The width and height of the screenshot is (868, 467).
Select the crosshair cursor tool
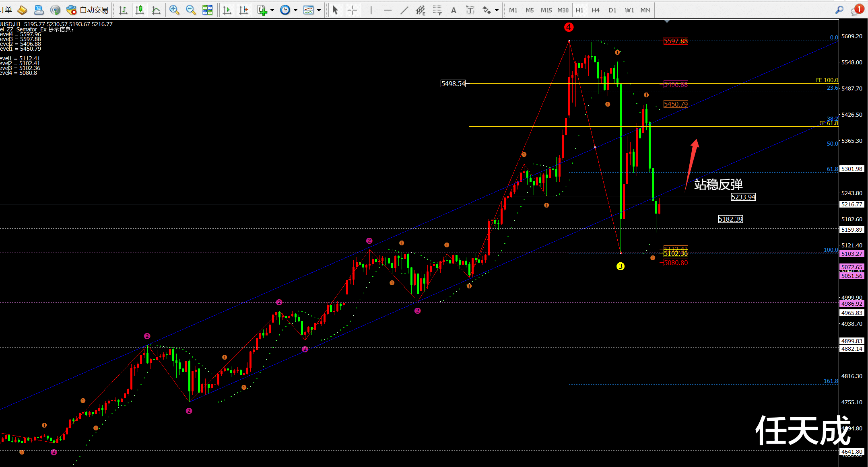click(352, 10)
